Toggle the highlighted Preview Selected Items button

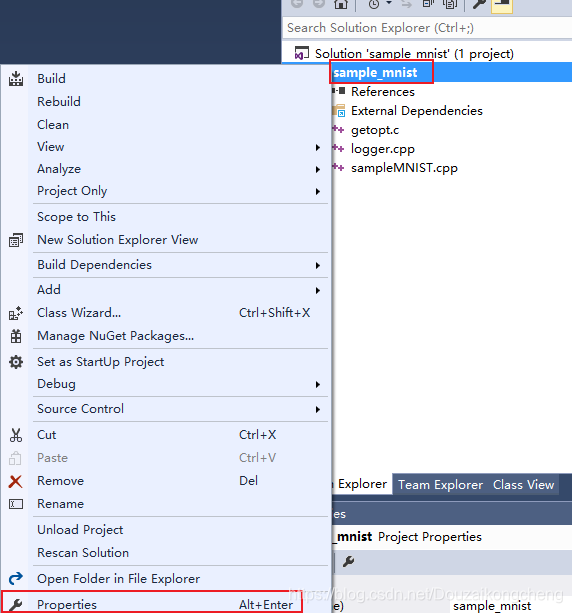[502, 5]
